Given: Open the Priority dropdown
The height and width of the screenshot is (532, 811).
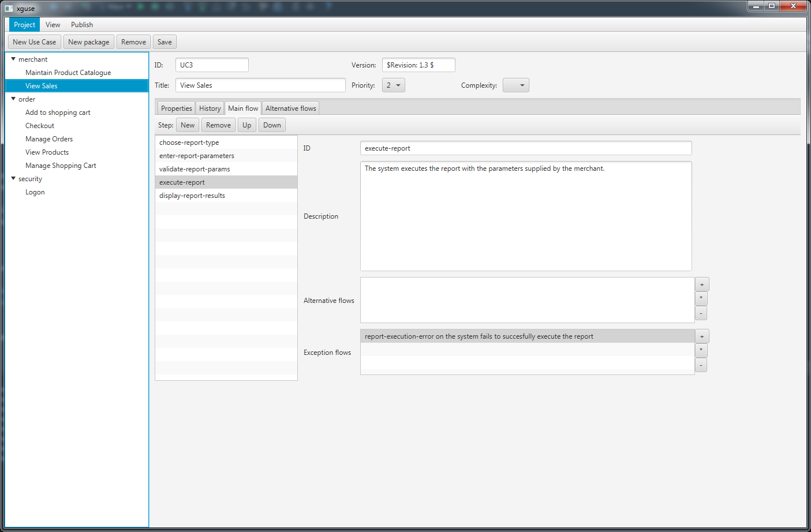Looking at the screenshot, I should coord(394,85).
